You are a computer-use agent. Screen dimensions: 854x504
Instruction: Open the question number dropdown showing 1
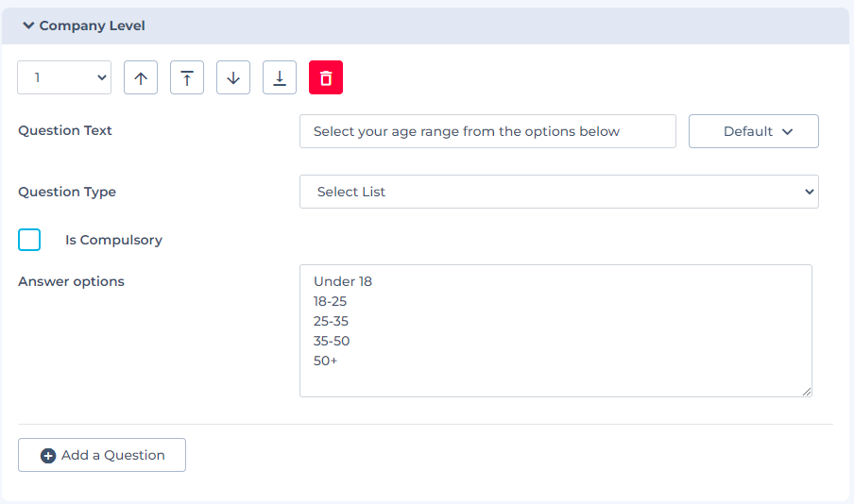pos(64,78)
